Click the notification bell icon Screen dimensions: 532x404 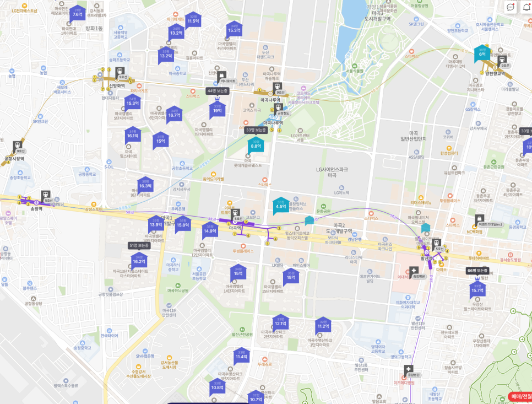click(526, 7)
